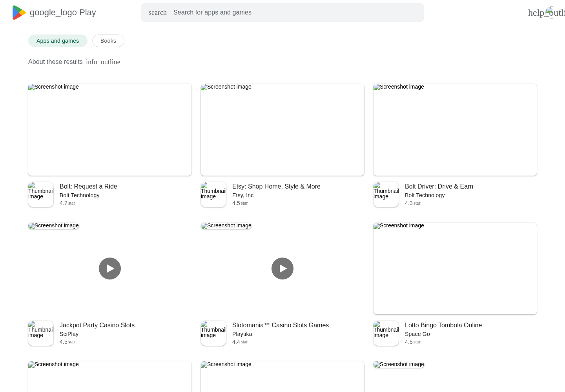This screenshot has height=392, width=565.
Task: Click Bolt Technology under Bolt Driver: Drive & Earn
Action: (425, 195)
